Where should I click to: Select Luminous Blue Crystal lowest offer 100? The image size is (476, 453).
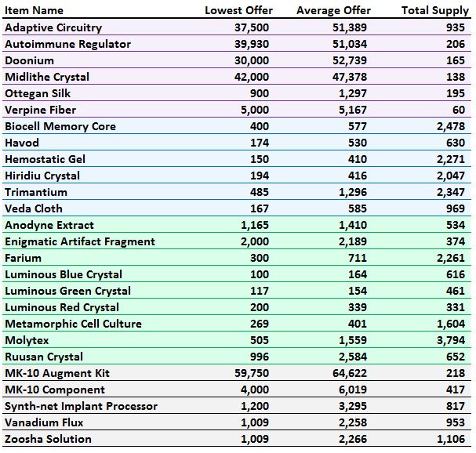click(260, 274)
